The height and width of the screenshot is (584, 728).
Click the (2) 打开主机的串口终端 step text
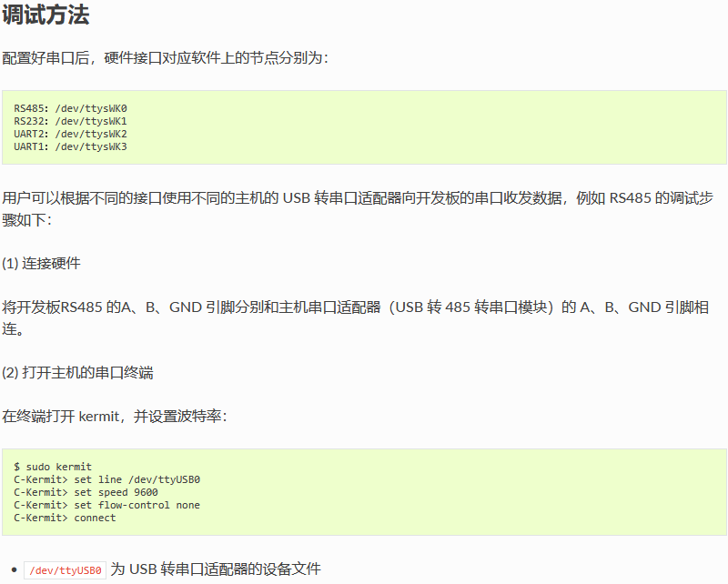coord(77,373)
